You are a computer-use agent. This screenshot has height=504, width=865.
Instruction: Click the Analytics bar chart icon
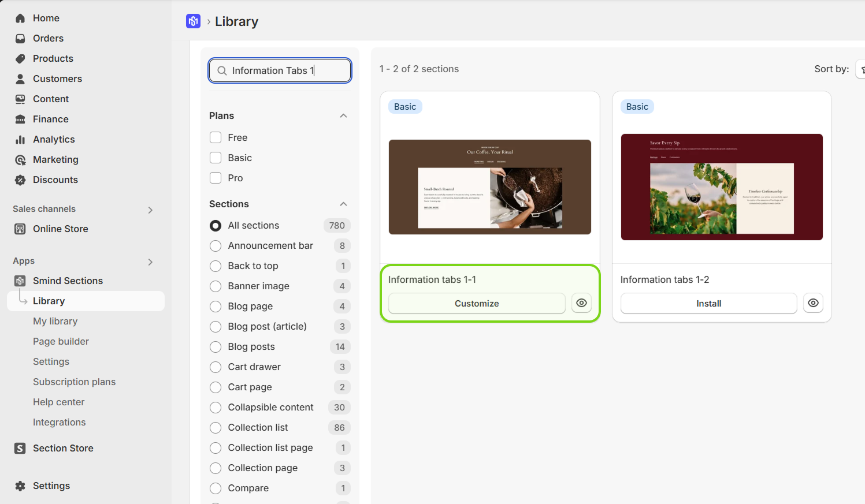coord(20,140)
